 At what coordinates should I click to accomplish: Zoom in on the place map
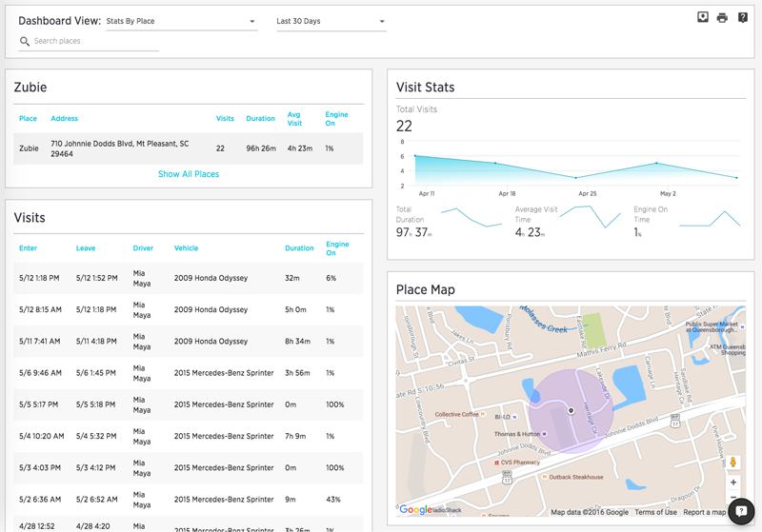(x=732, y=482)
